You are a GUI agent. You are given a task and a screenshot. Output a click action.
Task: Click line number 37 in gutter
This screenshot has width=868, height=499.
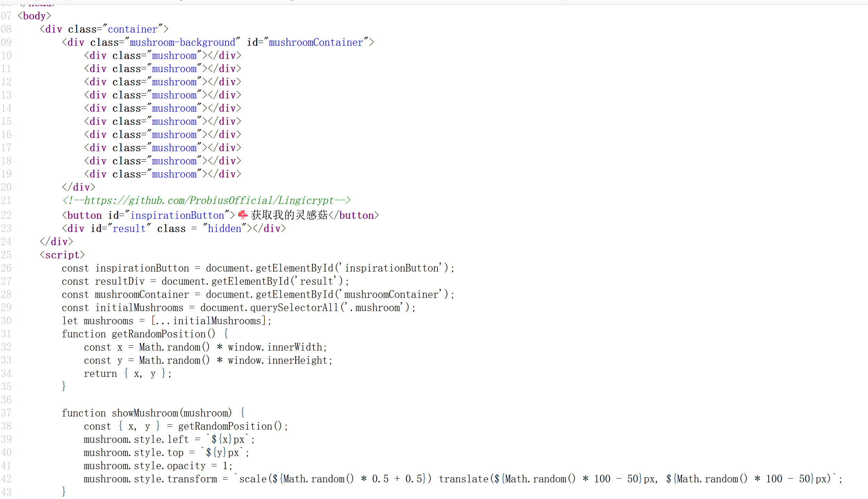pyautogui.click(x=6, y=413)
